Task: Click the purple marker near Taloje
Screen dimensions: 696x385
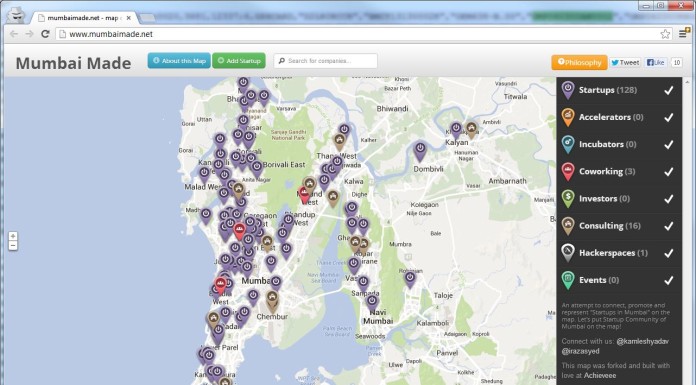Action: [x=410, y=280]
